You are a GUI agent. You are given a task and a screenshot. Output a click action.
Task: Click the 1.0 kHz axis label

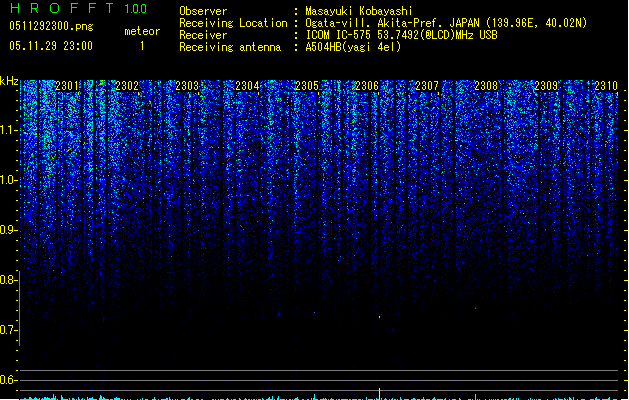click(x=9, y=180)
